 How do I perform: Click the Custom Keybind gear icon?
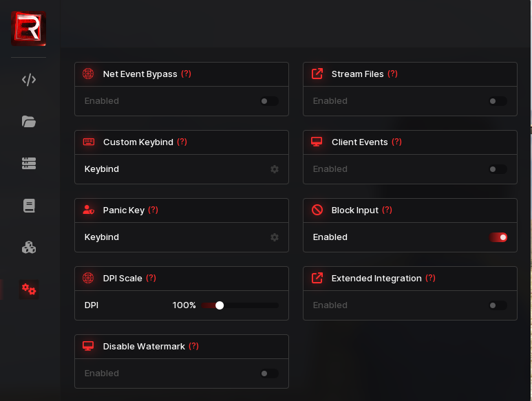tap(275, 169)
